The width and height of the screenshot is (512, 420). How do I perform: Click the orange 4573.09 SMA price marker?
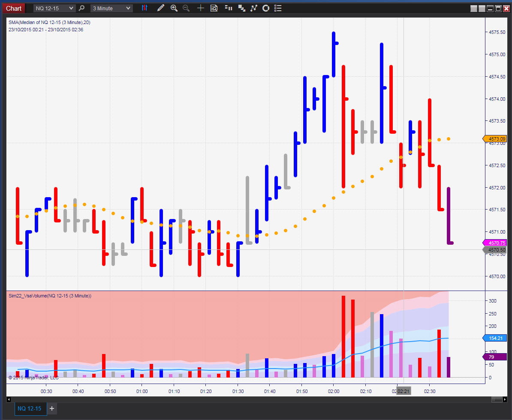point(495,139)
